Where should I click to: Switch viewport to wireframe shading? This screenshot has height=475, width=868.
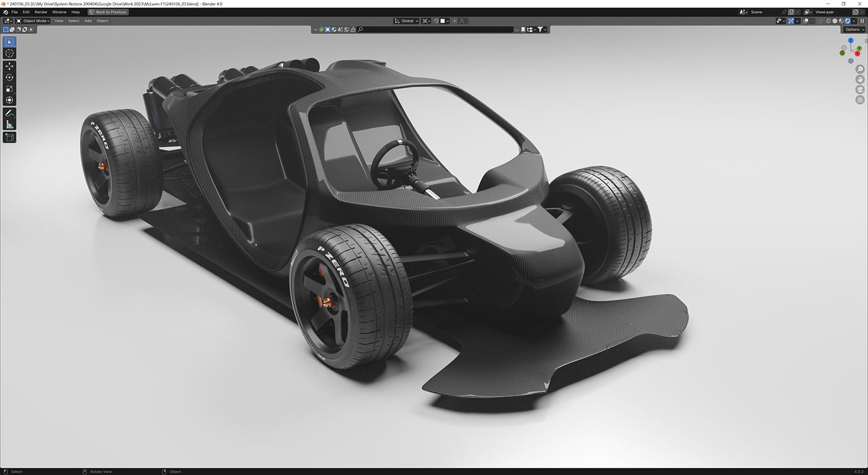(829, 20)
